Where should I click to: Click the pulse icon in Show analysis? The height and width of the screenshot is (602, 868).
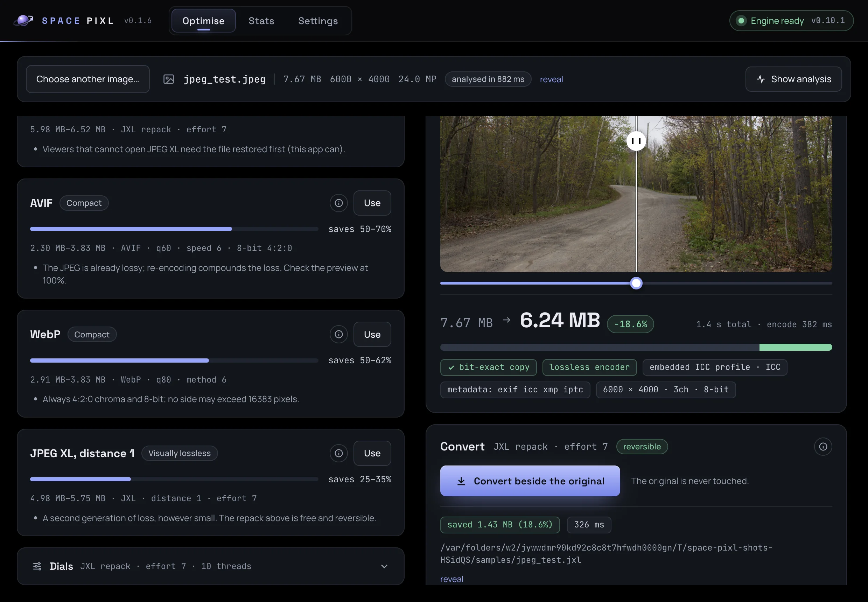(761, 79)
